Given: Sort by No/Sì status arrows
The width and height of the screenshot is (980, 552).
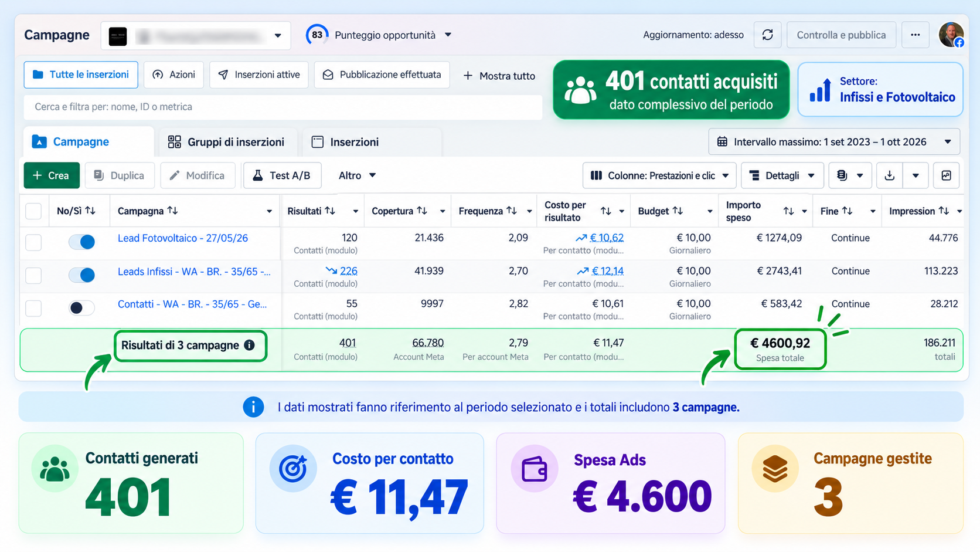Looking at the screenshot, I should [x=90, y=211].
